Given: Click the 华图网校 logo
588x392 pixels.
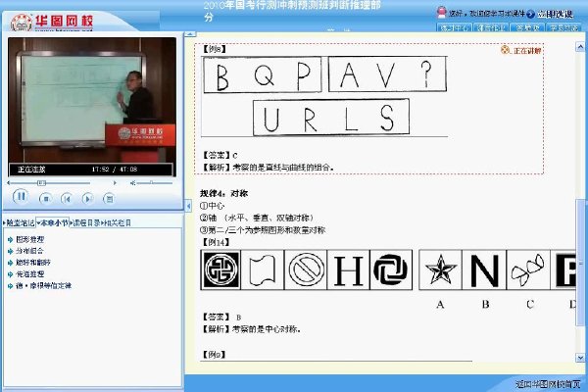Looking at the screenshot, I should 52,22.
